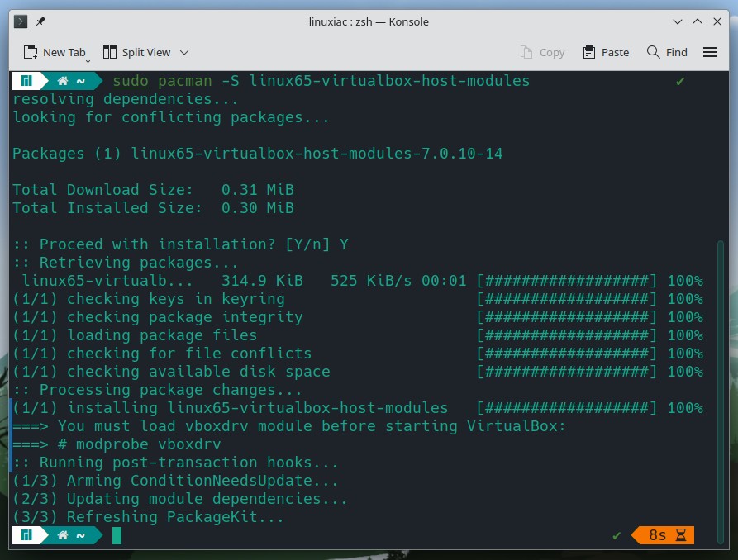Screen dimensions: 738x560
Task: Click the 'resolving dependencies...' line
Action: [126, 99]
